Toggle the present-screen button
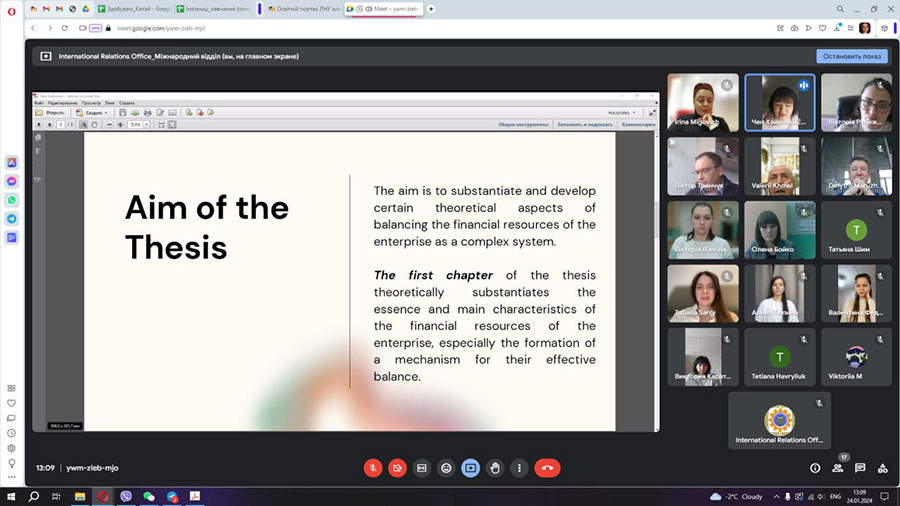900x506 pixels. tap(471, 468)
